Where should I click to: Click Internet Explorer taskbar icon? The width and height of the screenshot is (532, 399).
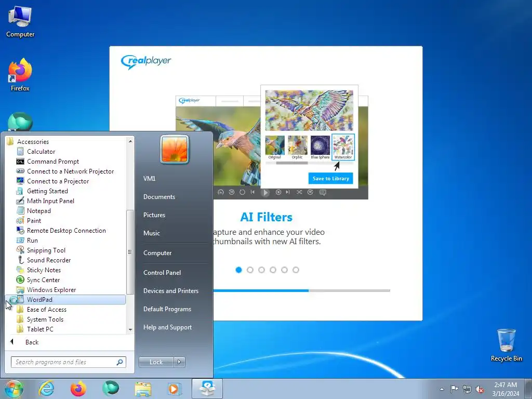(x=46, y=388)
